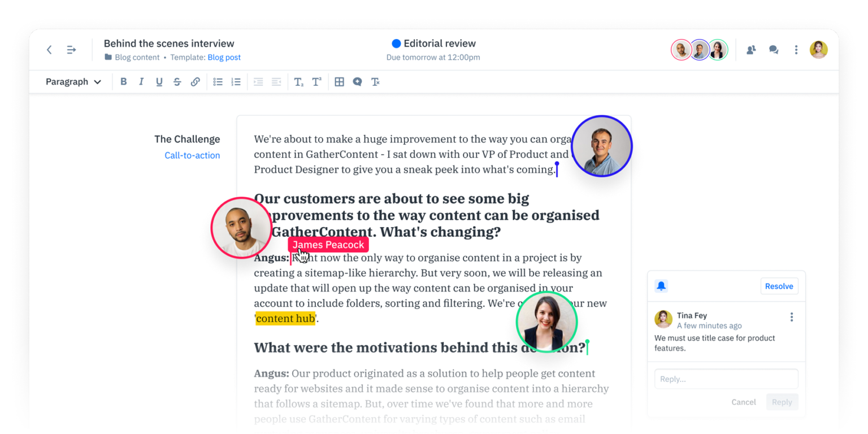Open the three-dot overflow menu

coord(796,50)
